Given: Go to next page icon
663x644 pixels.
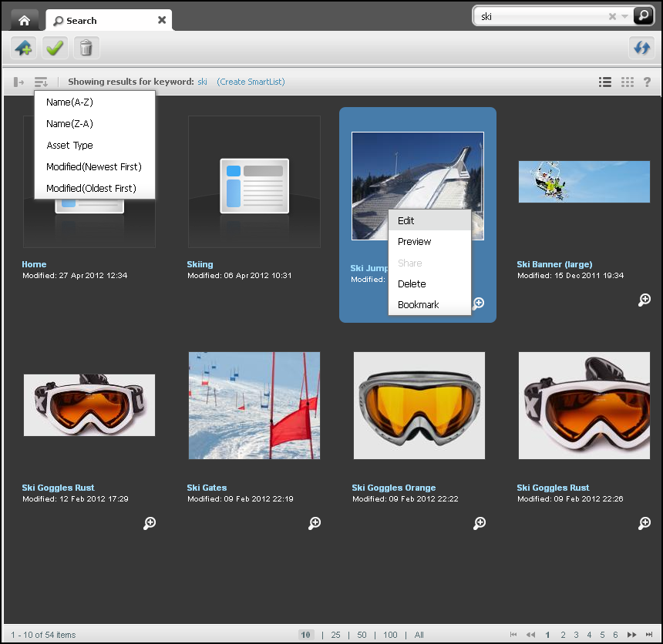Looking at the screenshot, I should 631,634.
